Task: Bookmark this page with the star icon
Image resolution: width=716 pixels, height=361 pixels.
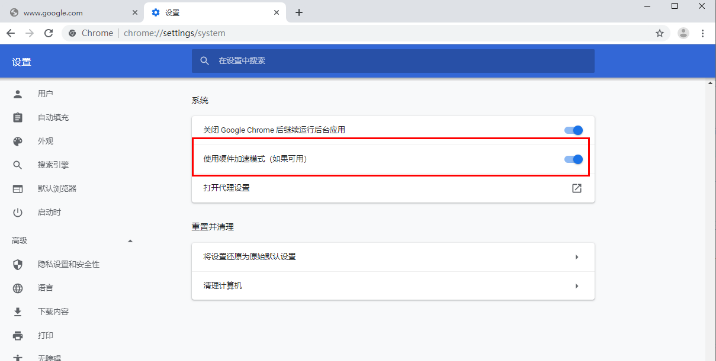Action: click(x=659, y=33)
